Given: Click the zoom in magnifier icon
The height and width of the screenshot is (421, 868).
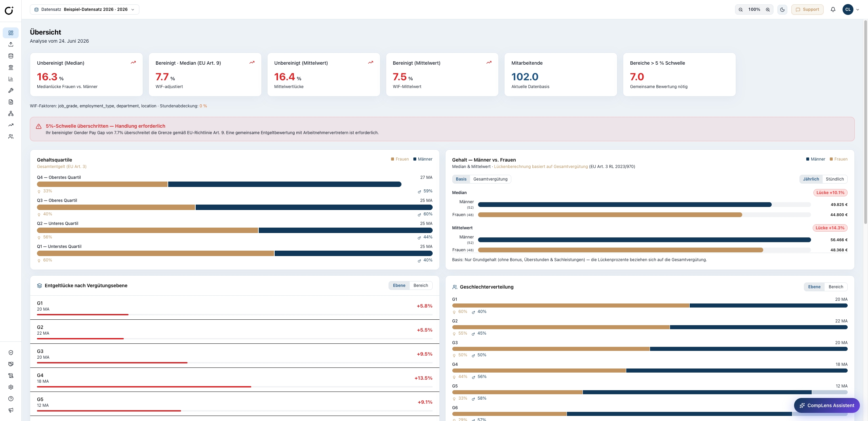Looking at the screenshot, I should (x=768, y=9).
